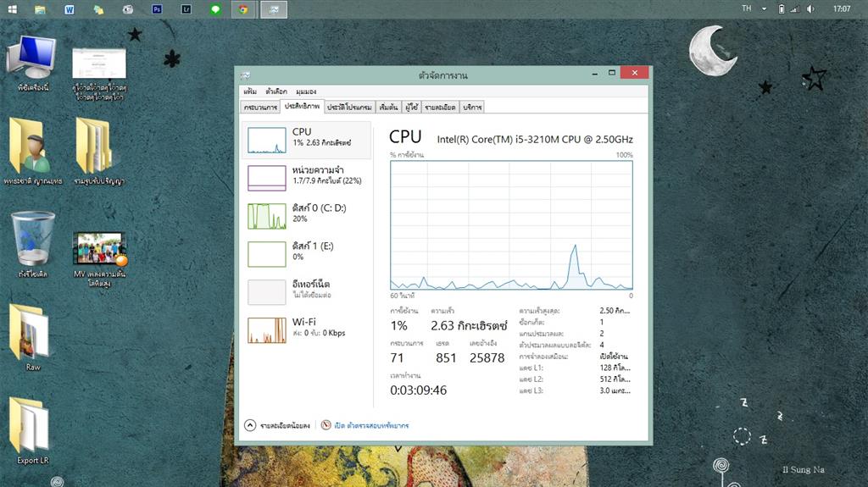Select Disk 0 (C: D:) item
This screenshot has height=487, width=868.
[x=307, y=216]
